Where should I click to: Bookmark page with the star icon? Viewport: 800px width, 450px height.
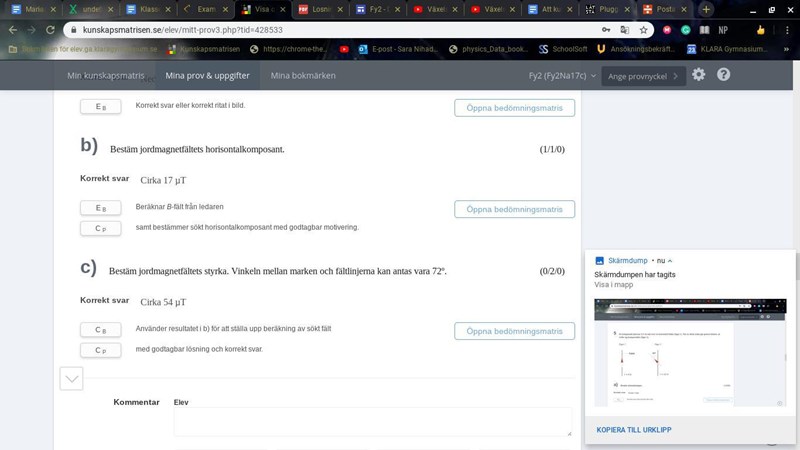[645, 30]
